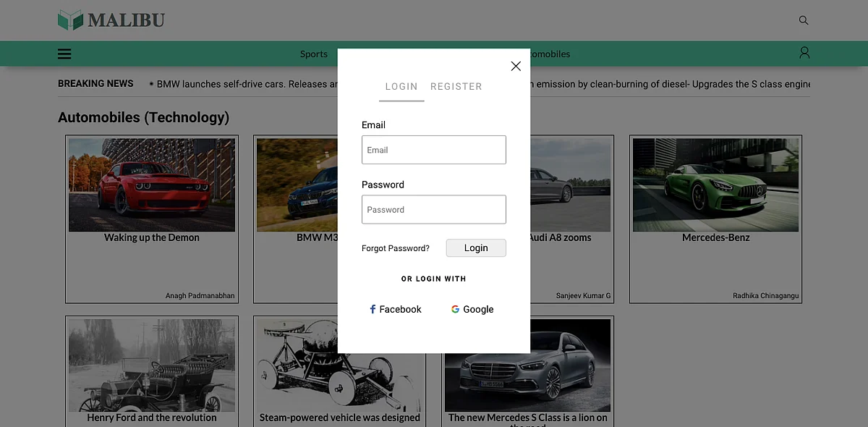
Task: Switch to the REGISTER tab
Action: (456, 86)
